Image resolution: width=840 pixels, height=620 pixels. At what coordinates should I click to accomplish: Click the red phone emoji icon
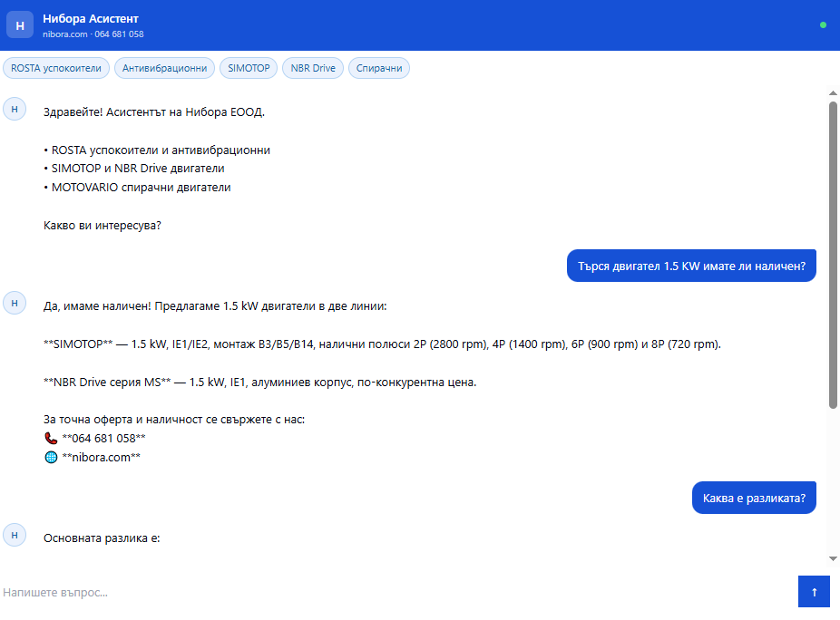(x=51, y=438)
